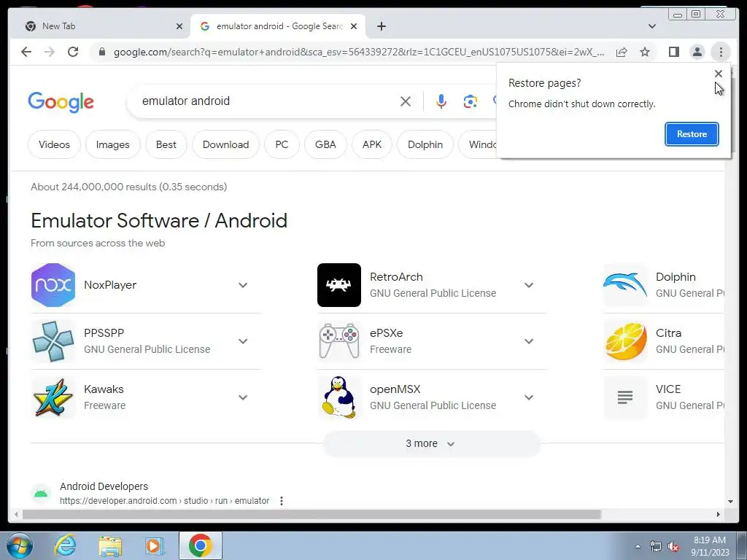Select the Best filter chip
The width and height of the screenshot is (747, 560).
[166, 144]
